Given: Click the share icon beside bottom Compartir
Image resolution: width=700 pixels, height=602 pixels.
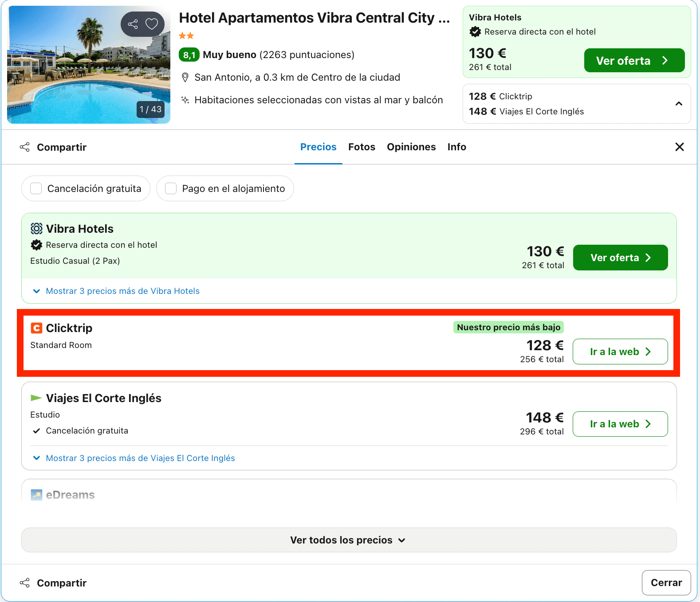Looking at the screenshot, I should tap(25, 583).
